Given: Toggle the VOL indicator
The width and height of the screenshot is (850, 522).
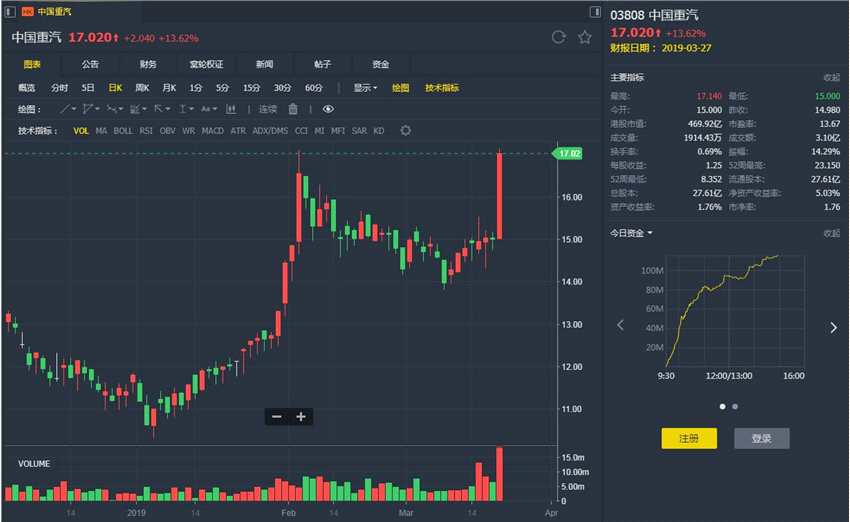Looking at the screenshot, I should pyautogui.click(x=81, y=131).
